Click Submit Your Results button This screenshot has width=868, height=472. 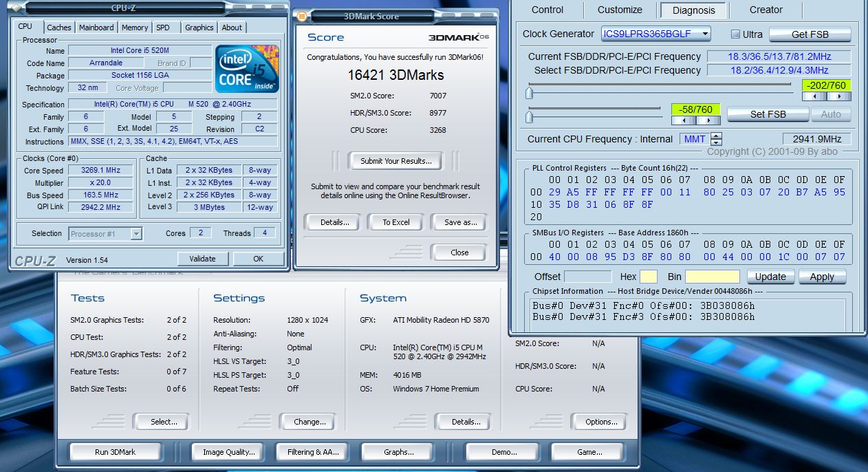pyautogui.click(x=396, y=161)
